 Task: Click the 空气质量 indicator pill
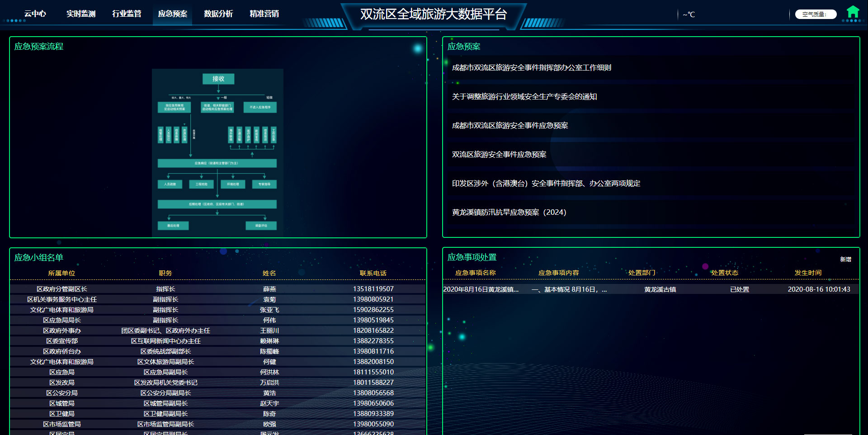click(815, 14)
